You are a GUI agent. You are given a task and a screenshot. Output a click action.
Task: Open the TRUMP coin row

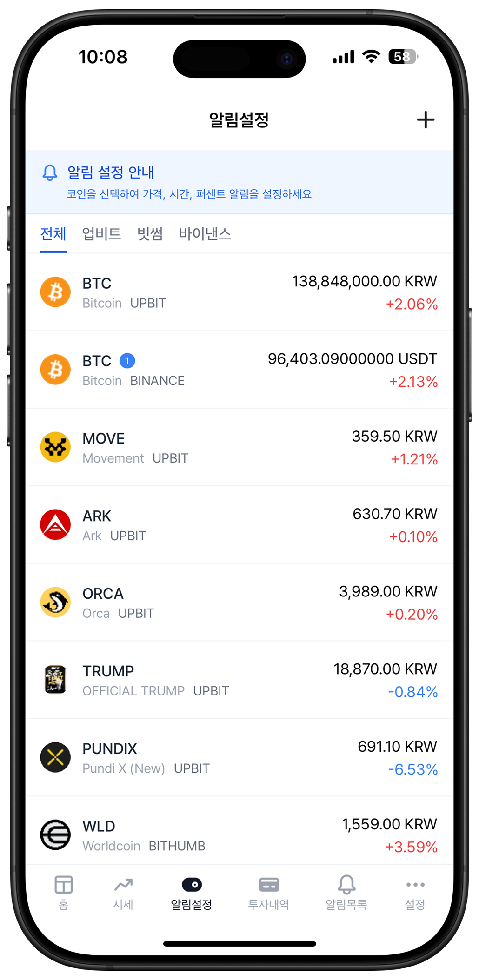(239, 680)
